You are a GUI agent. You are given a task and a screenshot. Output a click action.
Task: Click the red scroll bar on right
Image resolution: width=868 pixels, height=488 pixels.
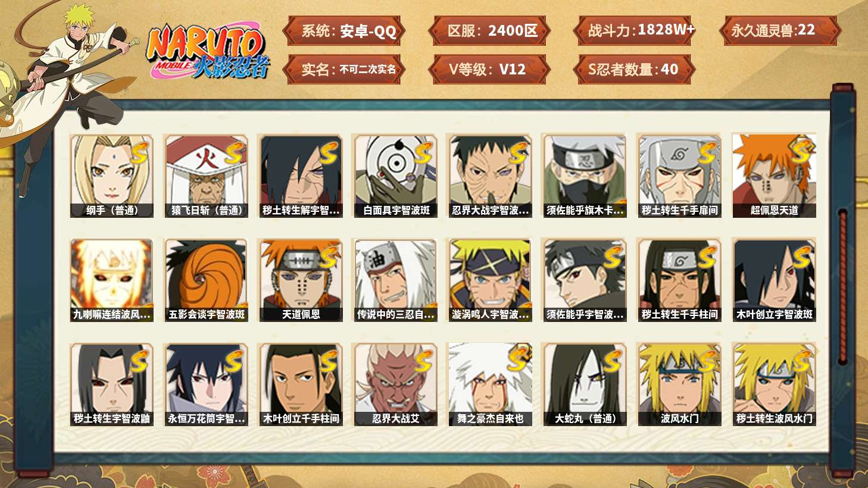click(842, 286)
